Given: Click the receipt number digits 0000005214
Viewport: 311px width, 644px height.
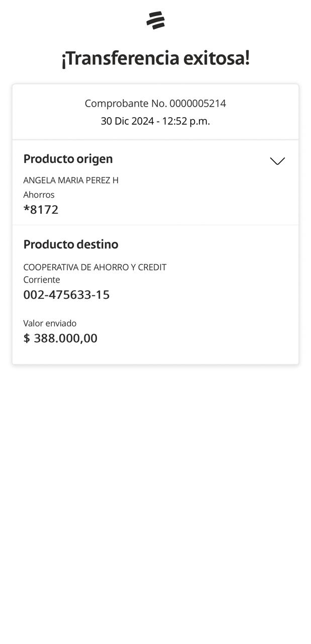Looking at the screenshot, I should tap(197, 103).
